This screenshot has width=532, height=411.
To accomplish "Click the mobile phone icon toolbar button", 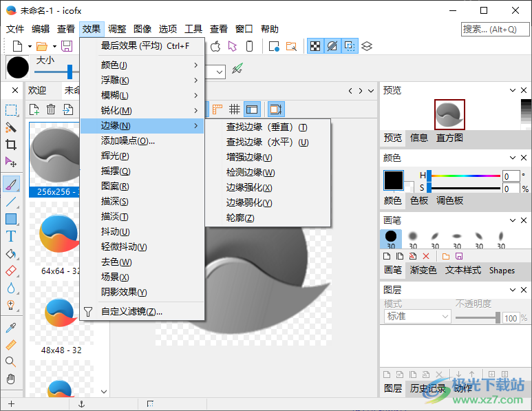I will point(249,46).
